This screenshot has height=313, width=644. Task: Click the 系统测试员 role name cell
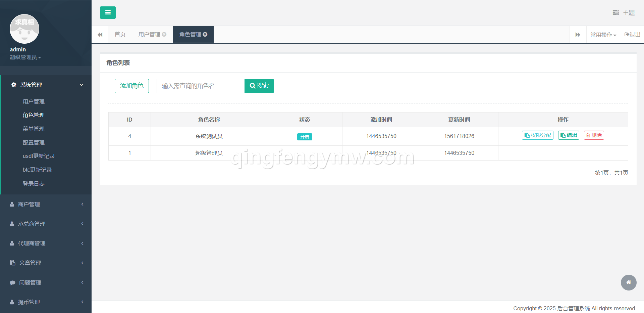pyautogui.click(x=209, y=136)
